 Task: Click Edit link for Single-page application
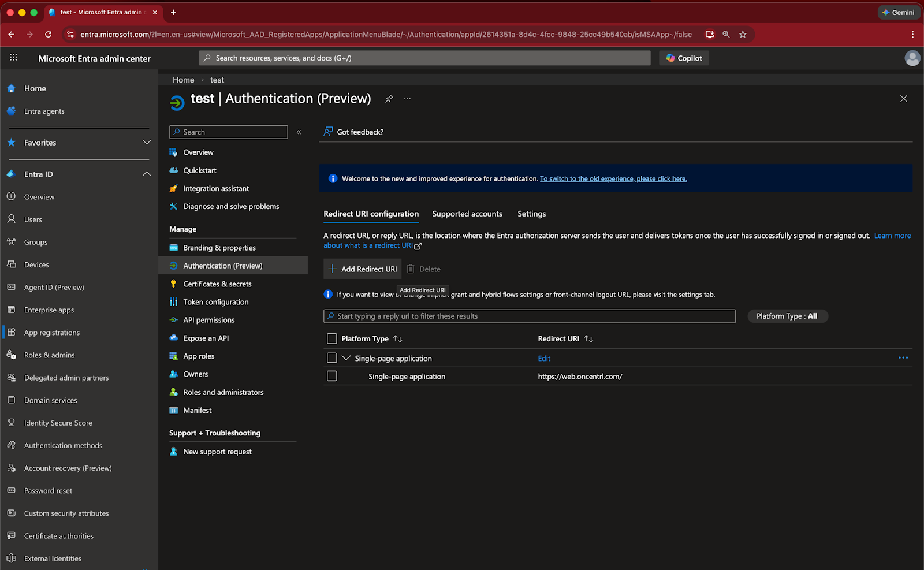click(x=544, y=359)
